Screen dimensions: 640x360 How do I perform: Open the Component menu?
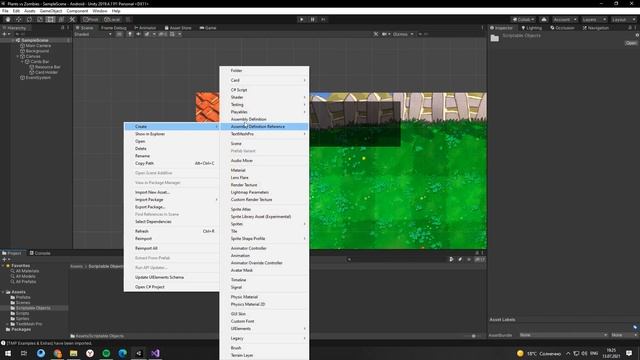click(x=77, y=11)
